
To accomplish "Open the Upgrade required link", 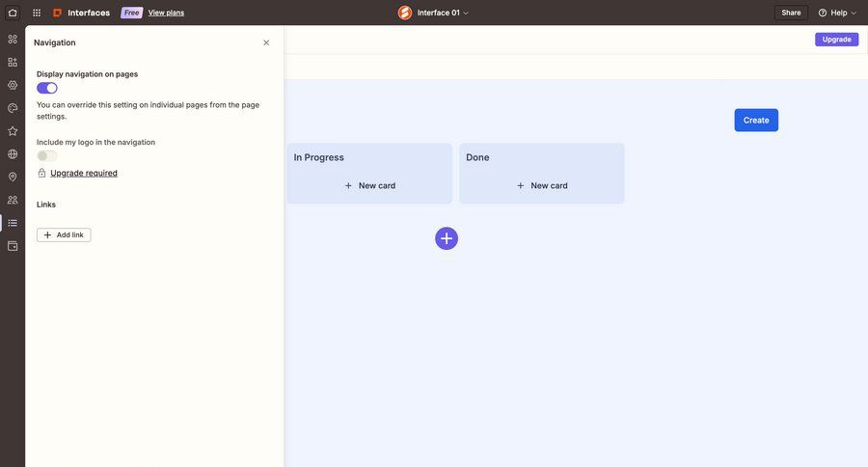I will 84,173.
